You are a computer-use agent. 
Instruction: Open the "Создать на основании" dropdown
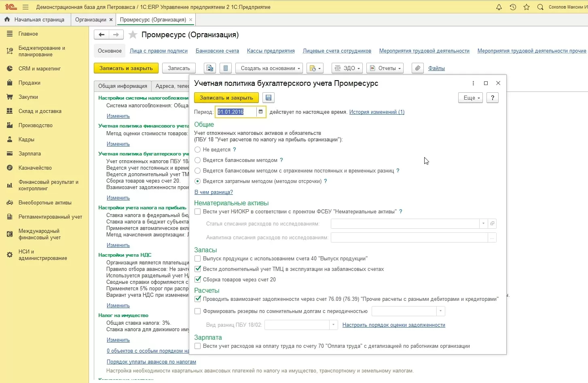[269, 68]
